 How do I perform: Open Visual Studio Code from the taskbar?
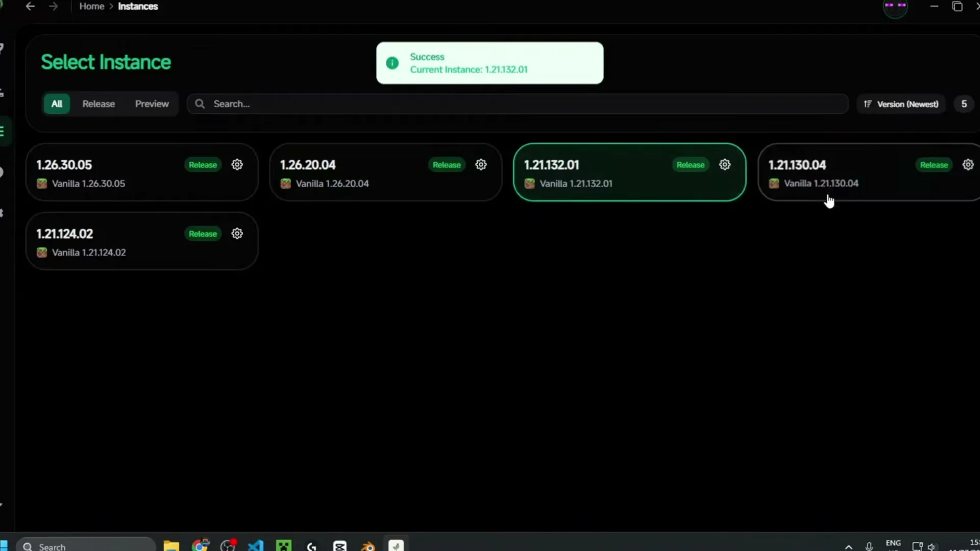click(256, 546)
